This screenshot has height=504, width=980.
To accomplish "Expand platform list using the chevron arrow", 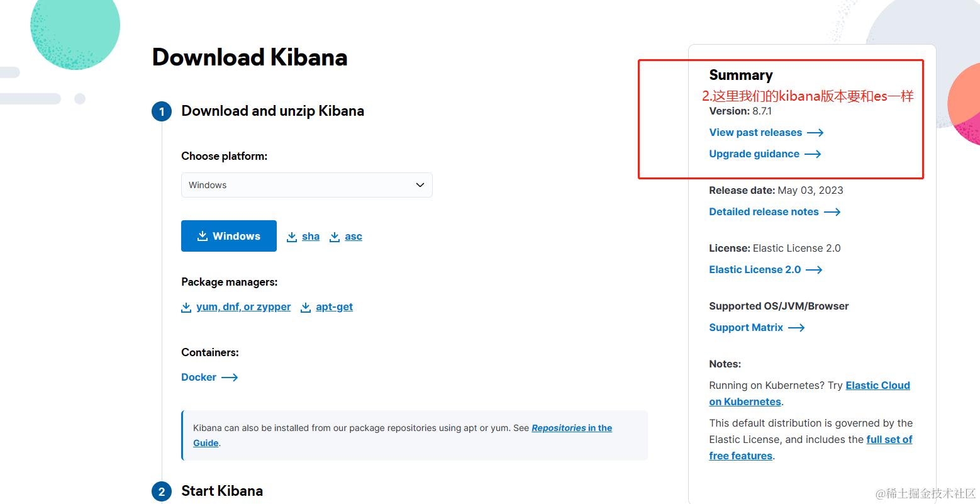I will pos(420,185).
